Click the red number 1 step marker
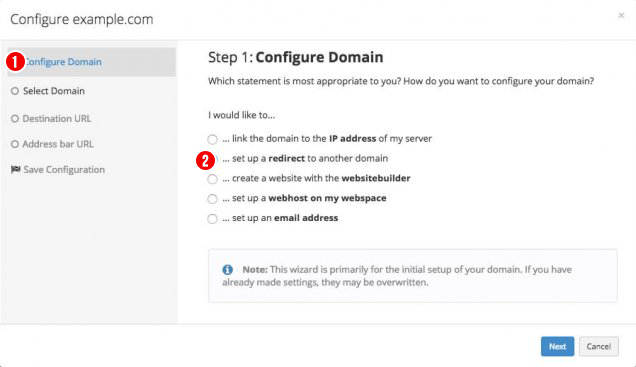This screenshot has height=367, width=636. pos(15,62)
